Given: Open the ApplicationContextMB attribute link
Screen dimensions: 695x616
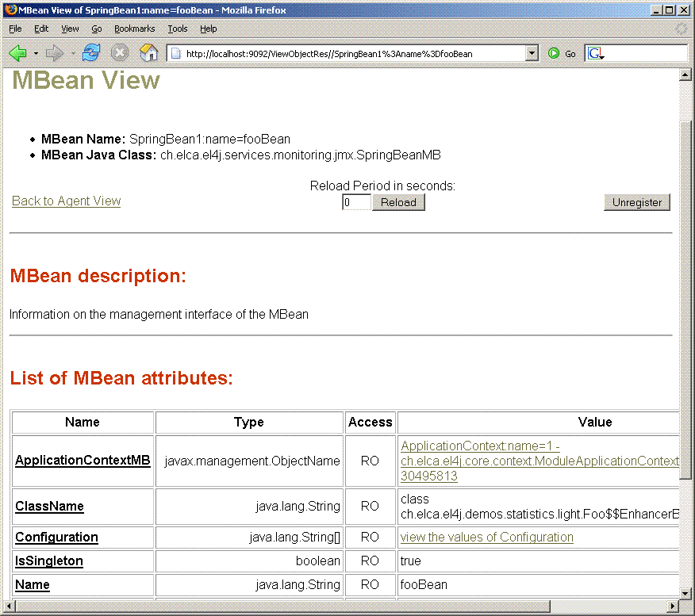Looking at the screenshot, I should [83, 460].
